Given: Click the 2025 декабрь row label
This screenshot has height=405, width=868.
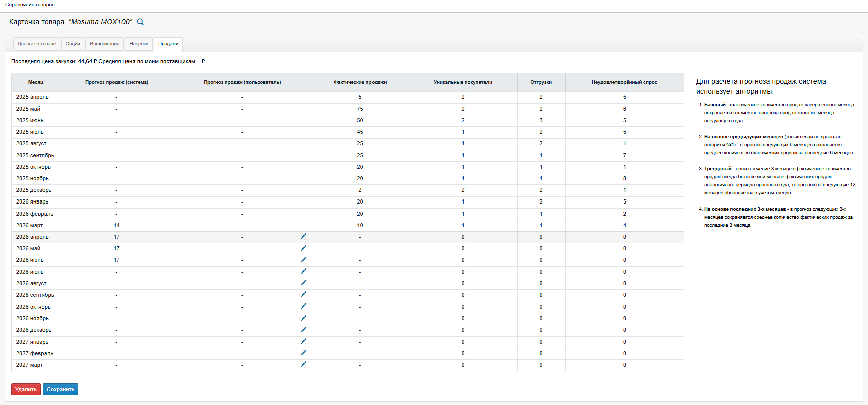Looking at the screenshot, I should click(34, 190).
